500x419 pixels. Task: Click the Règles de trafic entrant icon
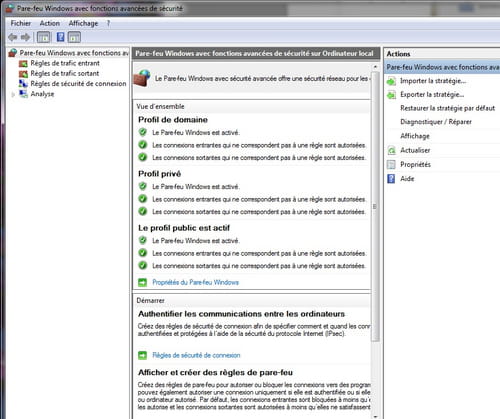pyautogui.click(x=23, y=63)
